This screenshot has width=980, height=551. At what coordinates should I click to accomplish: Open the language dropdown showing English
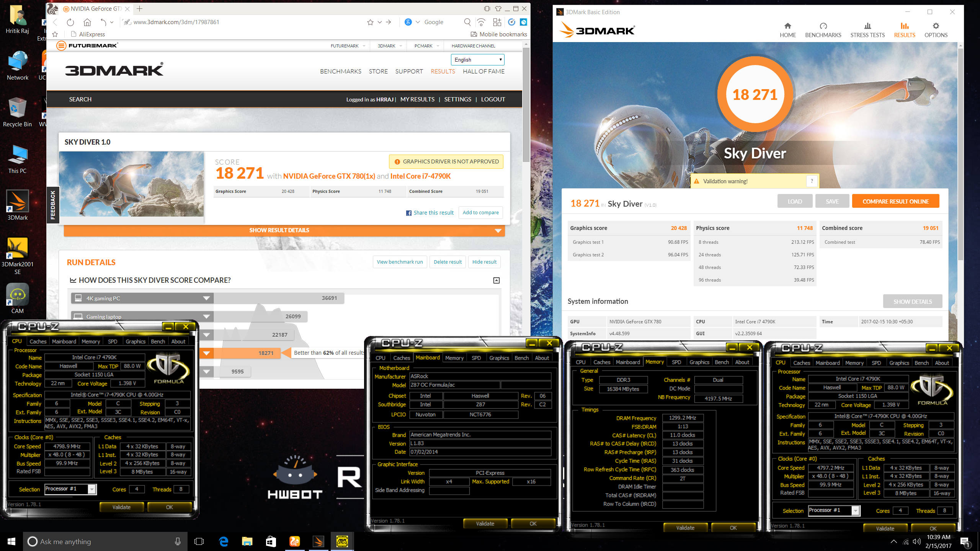click(x=477, y=60)
